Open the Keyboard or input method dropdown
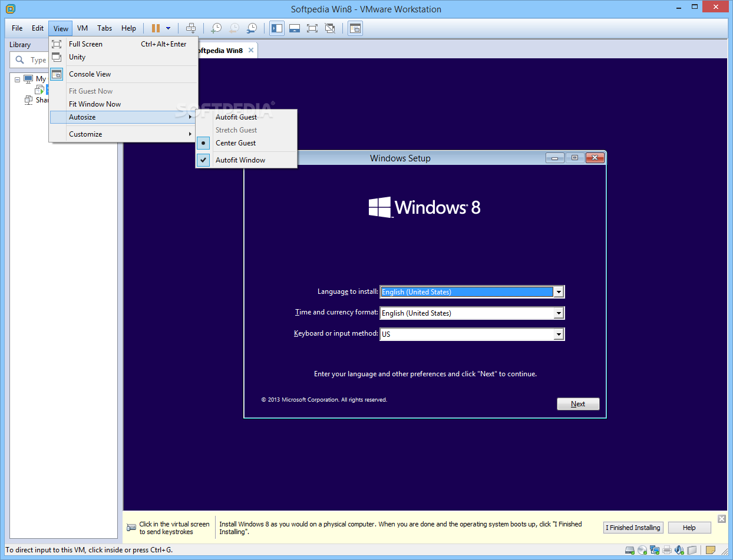Screen dimensions: 733x560 558,334
